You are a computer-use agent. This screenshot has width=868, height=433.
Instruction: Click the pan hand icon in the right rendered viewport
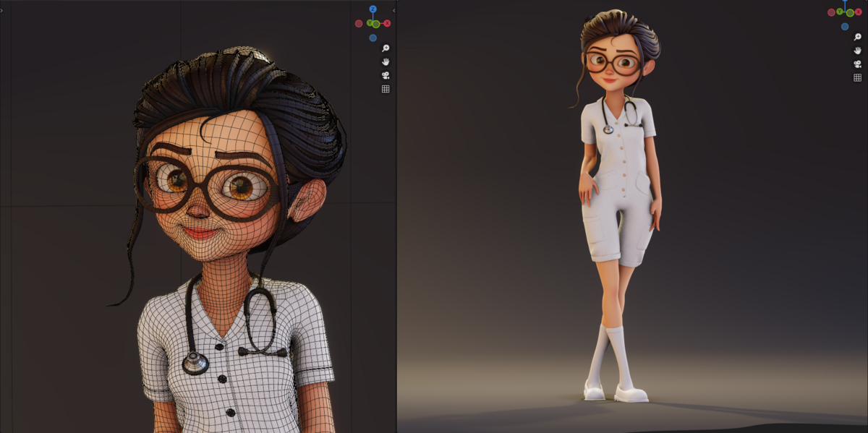[x=857, y=51]
